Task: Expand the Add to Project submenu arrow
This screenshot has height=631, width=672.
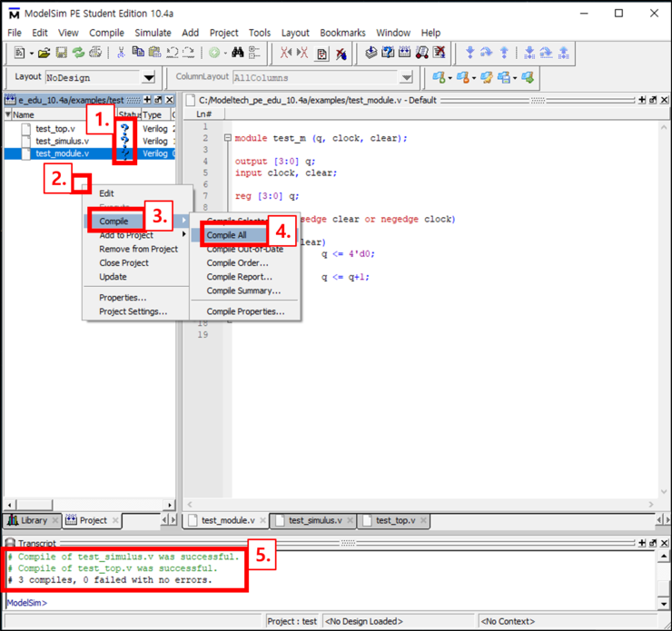Action: (183, 234)
